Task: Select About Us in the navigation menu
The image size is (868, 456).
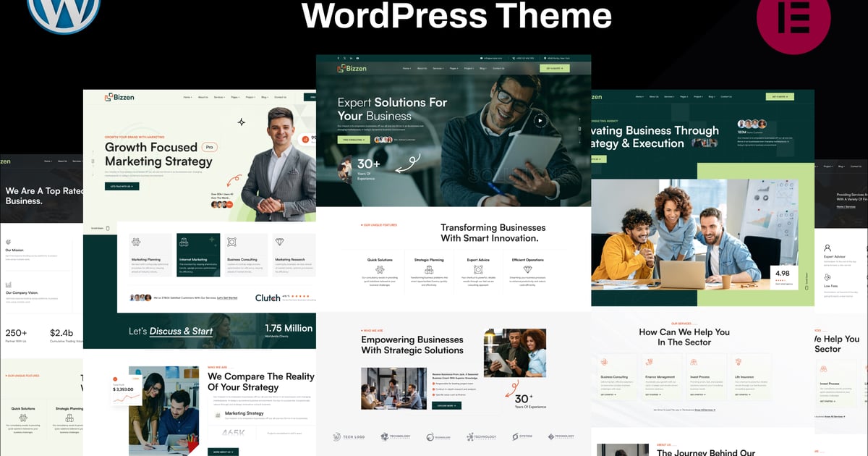Action: click(422, 68)
